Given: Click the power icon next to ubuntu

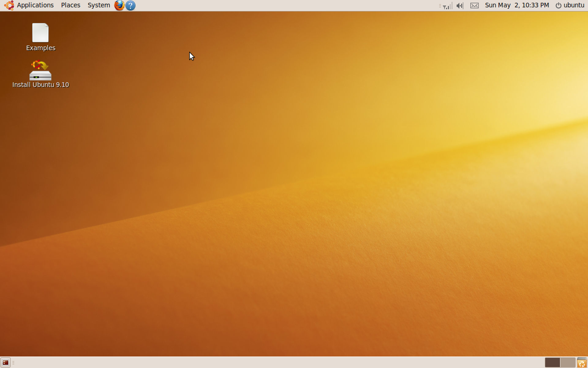Looking at the screenshot, I should [559, 6].
